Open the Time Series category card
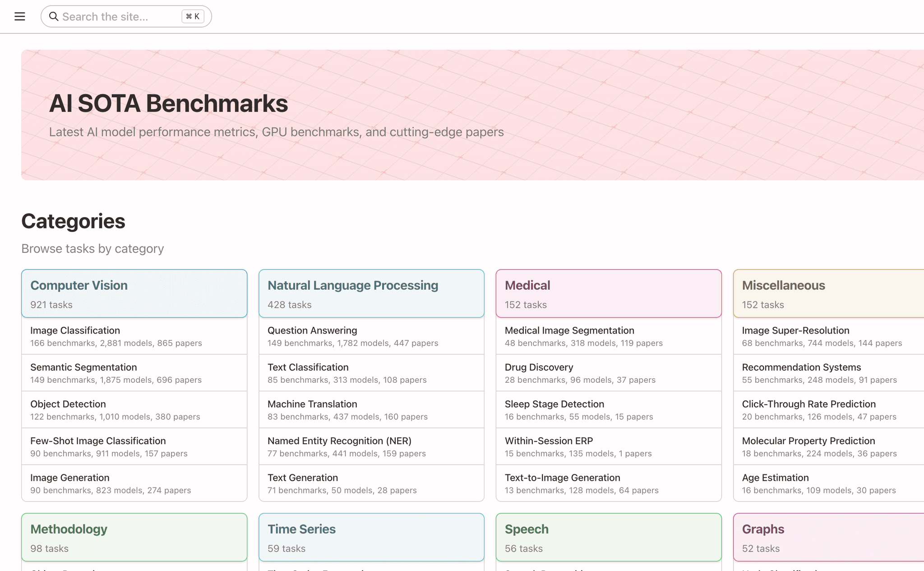This screenshot has height=571, width=924. 371,537
